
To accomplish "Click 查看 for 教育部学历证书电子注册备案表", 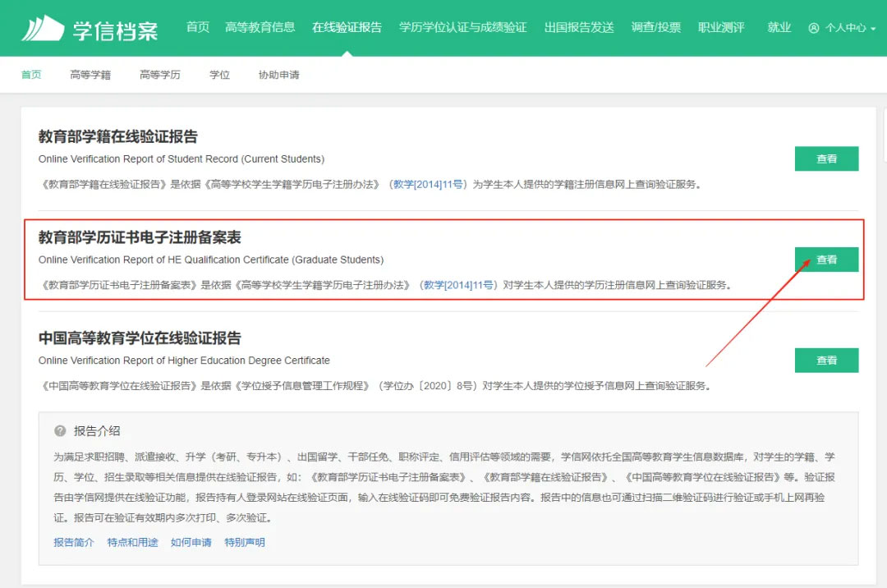I will [x=826, y=260].
